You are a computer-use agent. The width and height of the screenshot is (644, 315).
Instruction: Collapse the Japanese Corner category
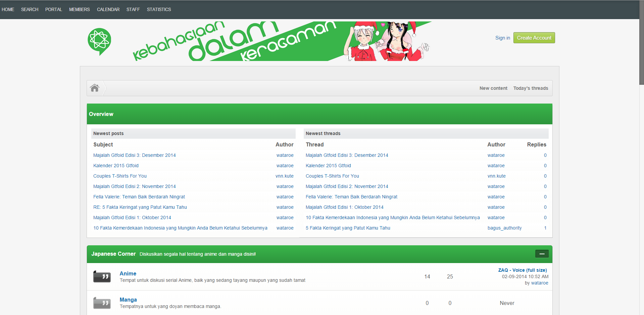tap(542, 254)
